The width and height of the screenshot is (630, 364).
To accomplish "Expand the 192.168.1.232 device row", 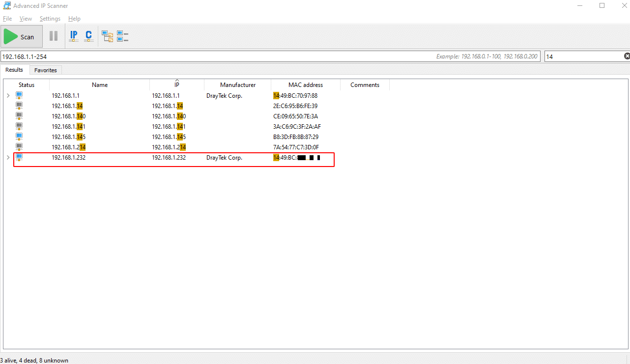I will pyautogui.click(x=8, y=157).
